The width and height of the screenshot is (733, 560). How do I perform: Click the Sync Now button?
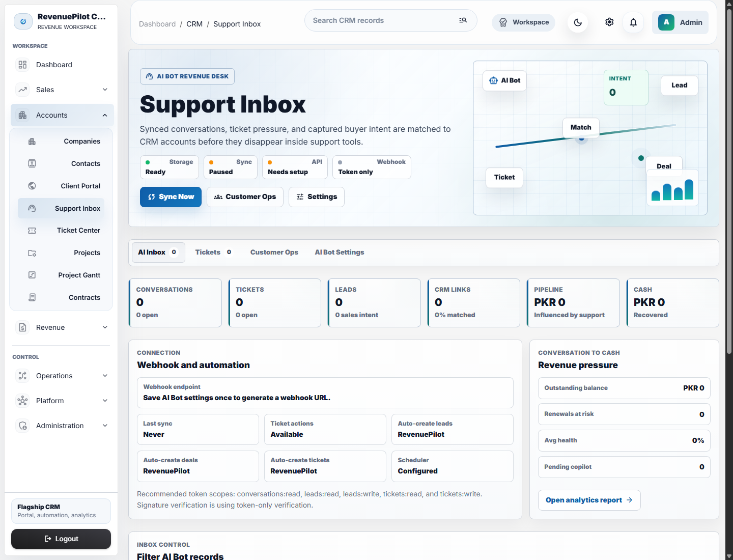pyautogui.click(x=171, y=197)
